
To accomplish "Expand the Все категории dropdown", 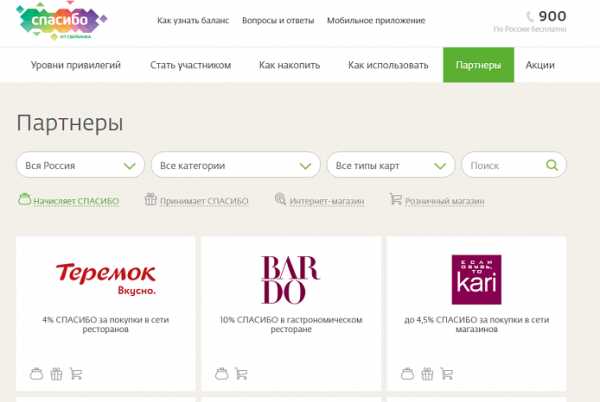I will tap(236, 165).
